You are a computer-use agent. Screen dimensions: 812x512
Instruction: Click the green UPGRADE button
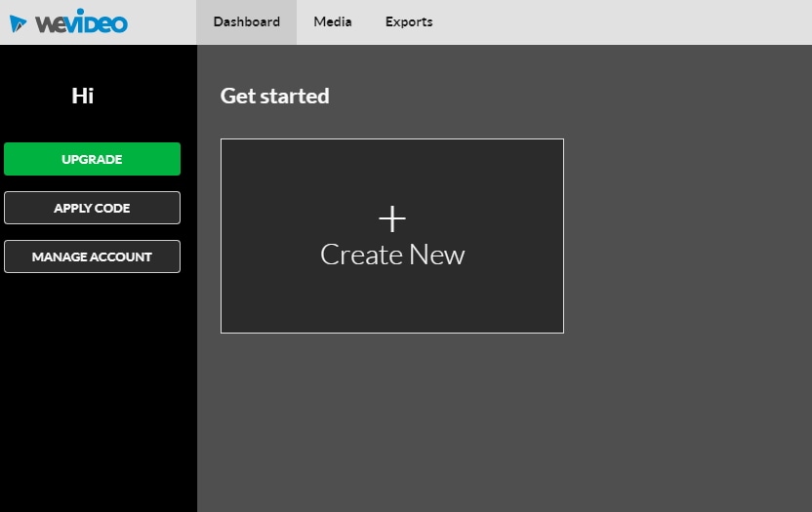pyautogui.click(x=92, y=159)
